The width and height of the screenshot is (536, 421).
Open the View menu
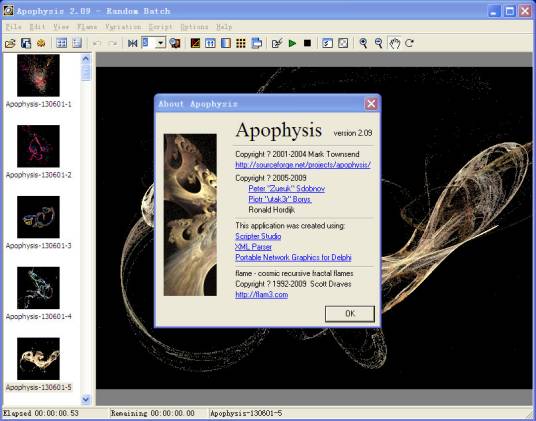[61, 27]
